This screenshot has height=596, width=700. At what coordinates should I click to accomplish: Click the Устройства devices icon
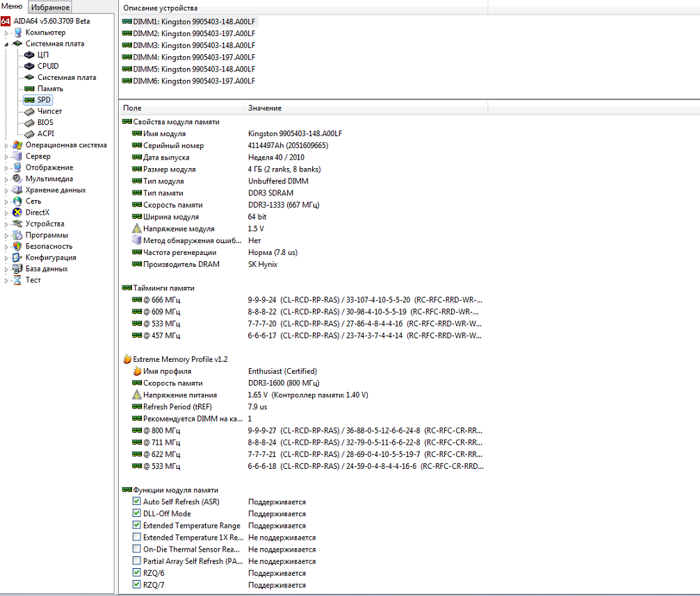(18, 224)
